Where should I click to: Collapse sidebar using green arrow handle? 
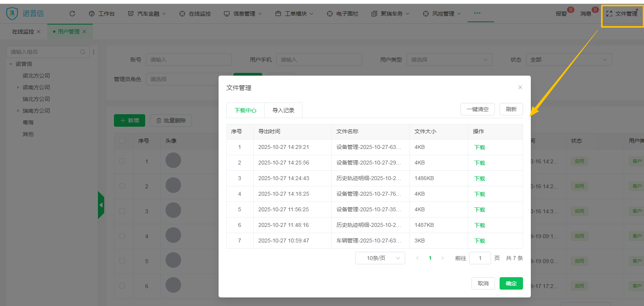click(101, 205)
